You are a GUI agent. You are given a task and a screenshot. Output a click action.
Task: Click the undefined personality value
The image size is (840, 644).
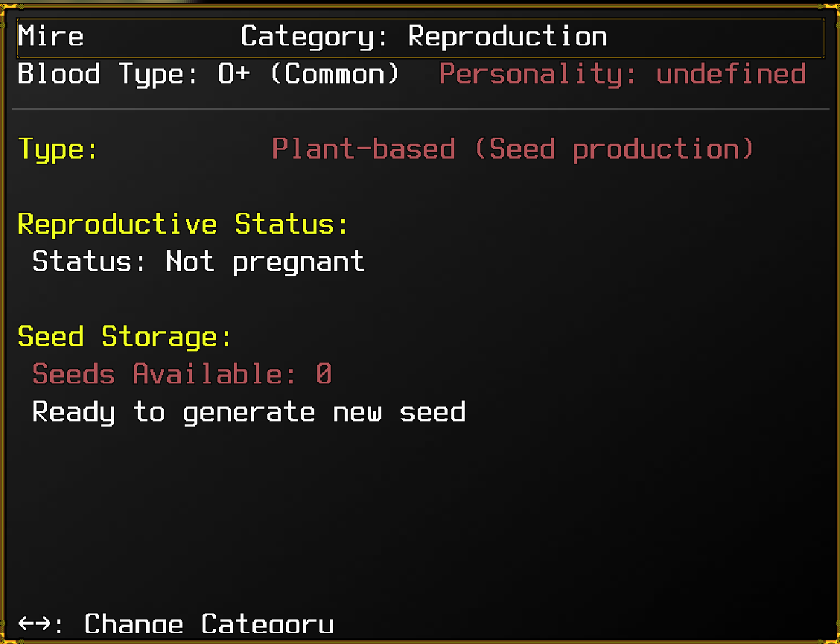731,74
